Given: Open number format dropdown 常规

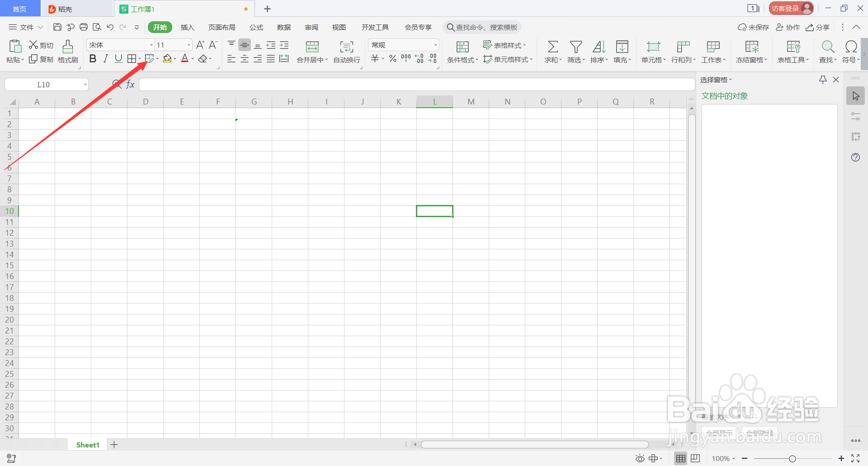Looking at the screenshot, I should pos(435,45).
